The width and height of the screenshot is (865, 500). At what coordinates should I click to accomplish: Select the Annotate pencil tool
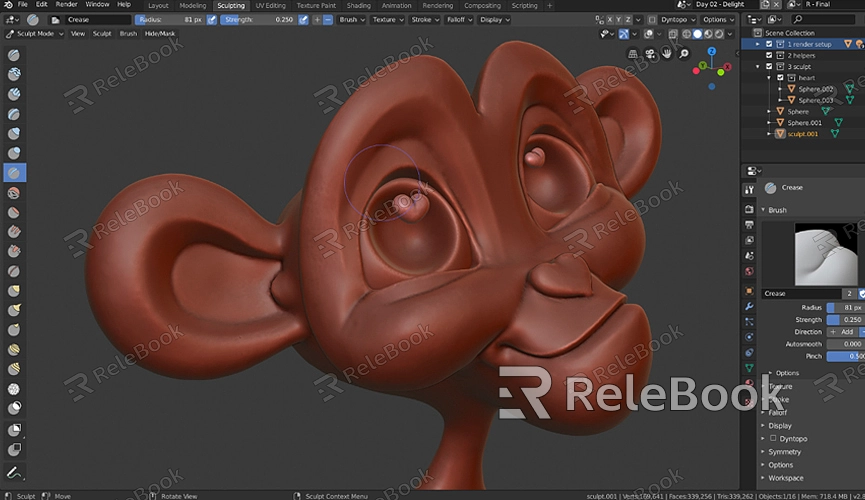(14, 473)
